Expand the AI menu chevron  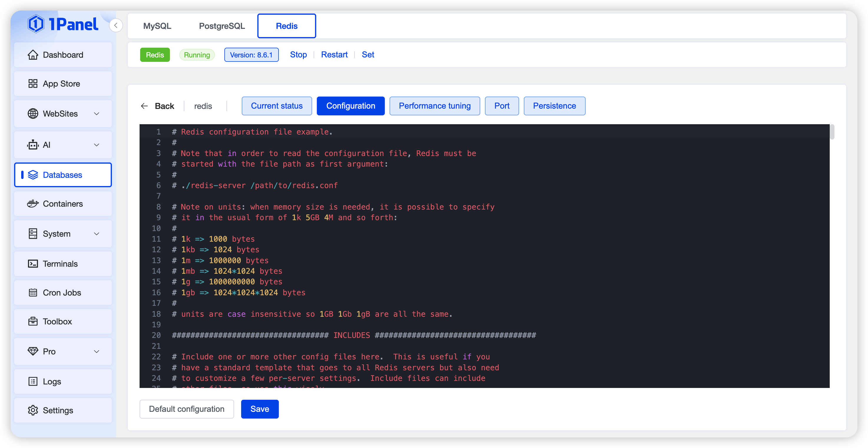(x=96, y=145)
